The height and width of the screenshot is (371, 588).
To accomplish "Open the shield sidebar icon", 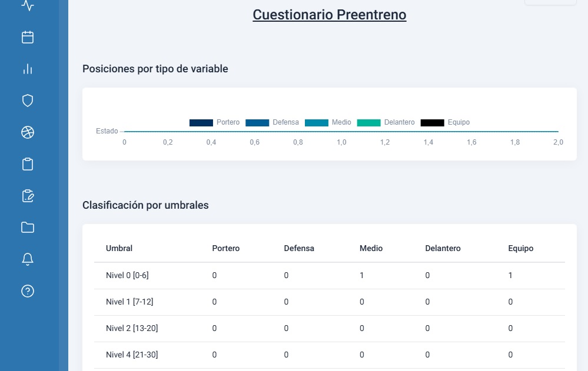I will pos(28,101).
